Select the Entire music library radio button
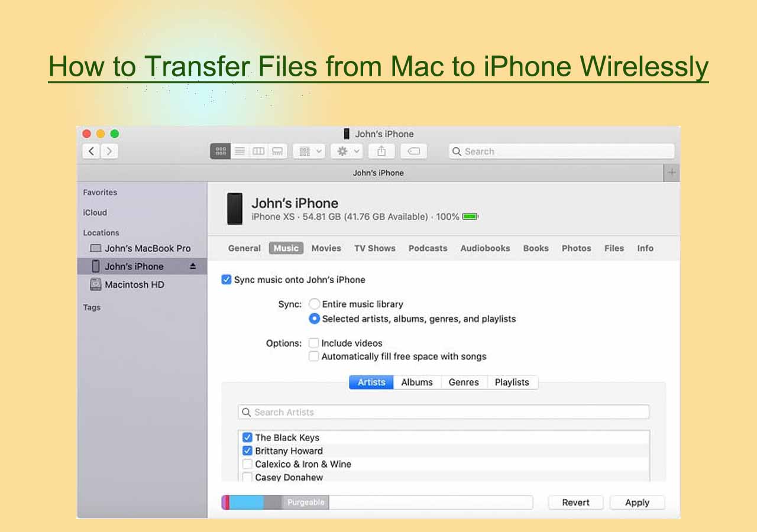 click(314, 304)
